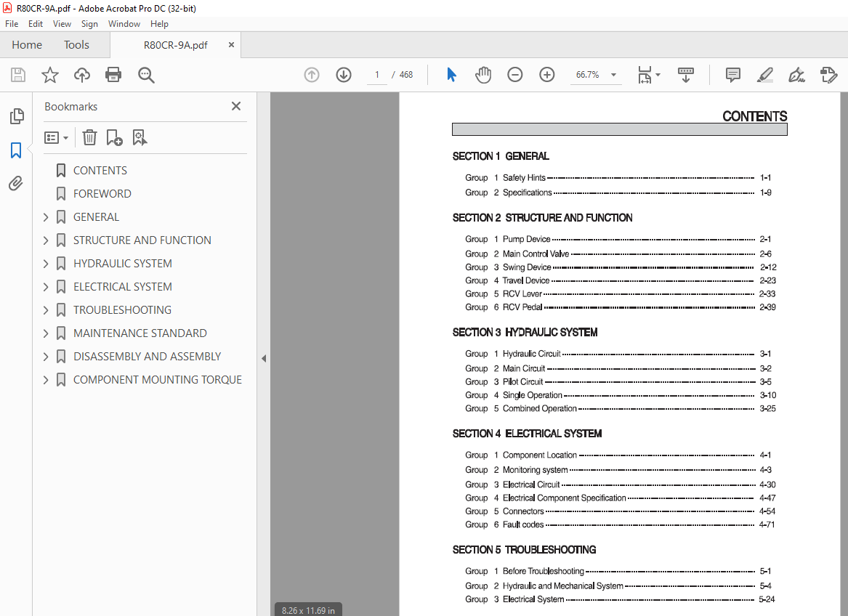848x616 pixels.
Task: Expand the ELECTRICAL SYSTEM bookmark
Action: pyautogui.click(x=46, y=287)
